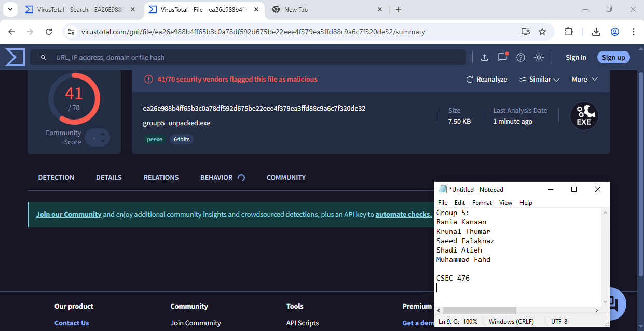Click the browser back arrow
This screenshot has width=644, height=331.
click(11, 32)
